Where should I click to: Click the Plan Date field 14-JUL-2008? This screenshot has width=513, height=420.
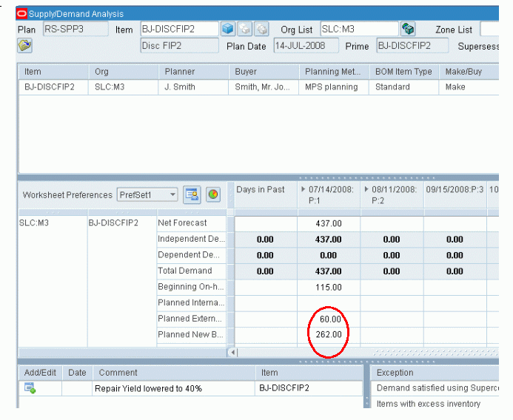tap(306, 45)
